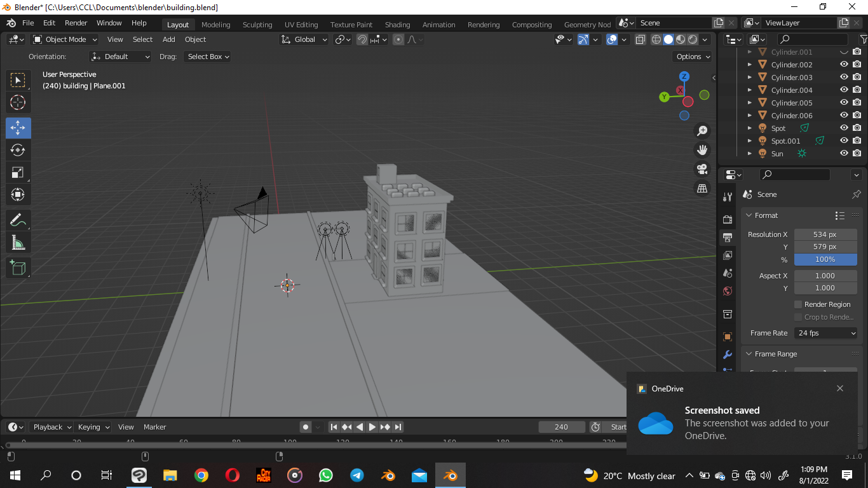Select the Select Box tool in toolbar
The height and width of the screenshot is (488, 868).
click(x=18, y=80)
